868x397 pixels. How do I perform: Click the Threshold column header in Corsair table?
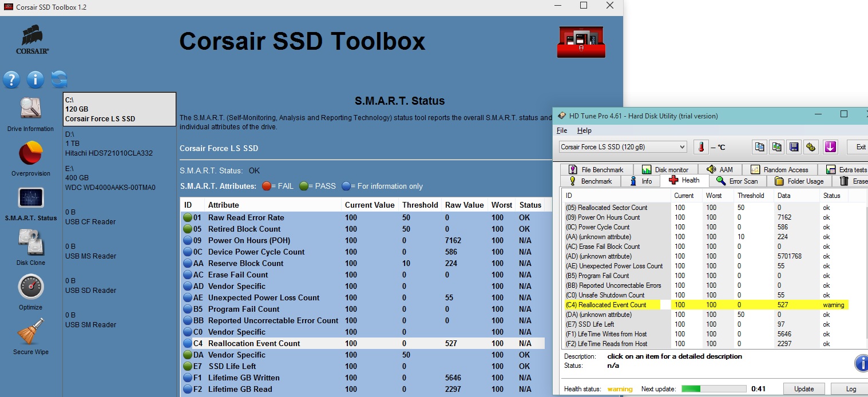[420, 205]
